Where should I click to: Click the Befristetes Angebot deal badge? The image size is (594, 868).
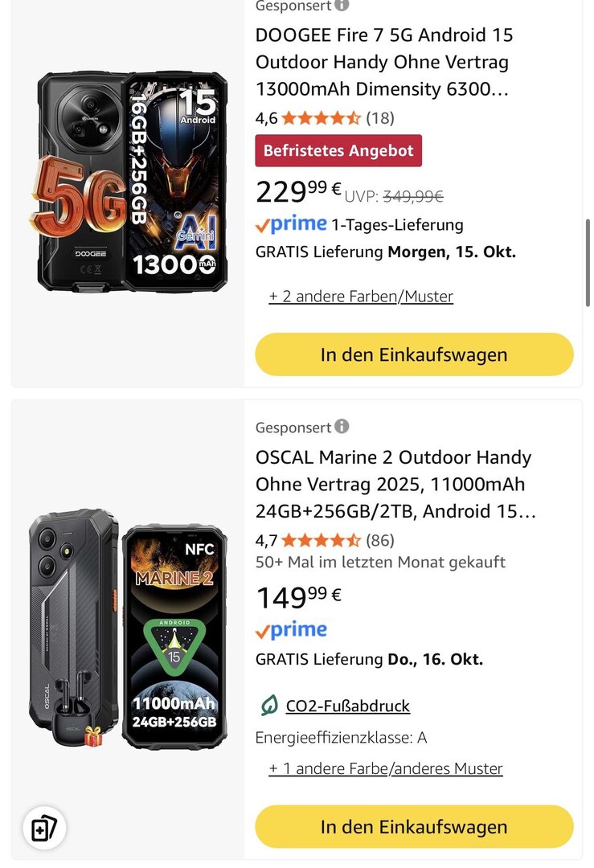(338, 150)
